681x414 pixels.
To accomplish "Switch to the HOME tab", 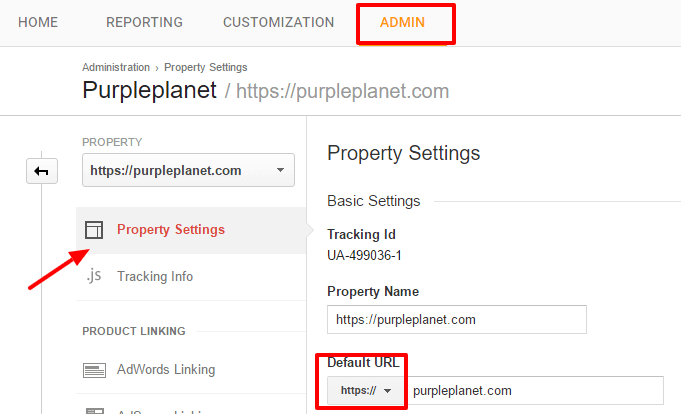I will click(x=39, y=22).
